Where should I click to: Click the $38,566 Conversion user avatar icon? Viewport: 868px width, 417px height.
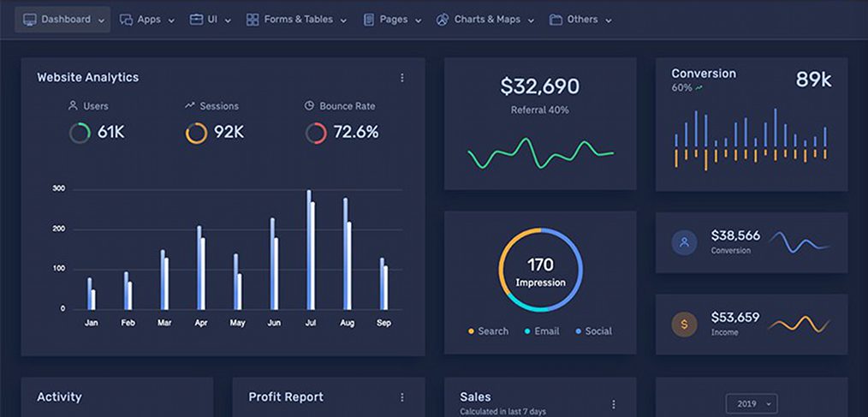685,242
